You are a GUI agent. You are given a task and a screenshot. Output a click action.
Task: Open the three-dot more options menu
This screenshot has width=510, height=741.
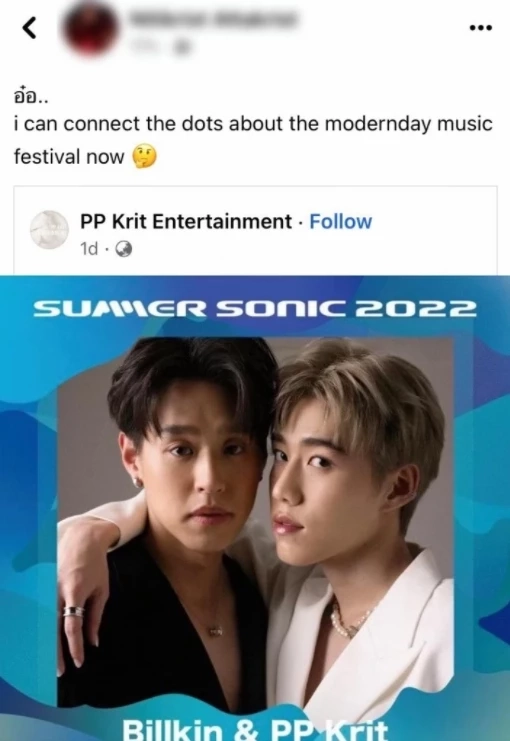(x=481, y=28)
